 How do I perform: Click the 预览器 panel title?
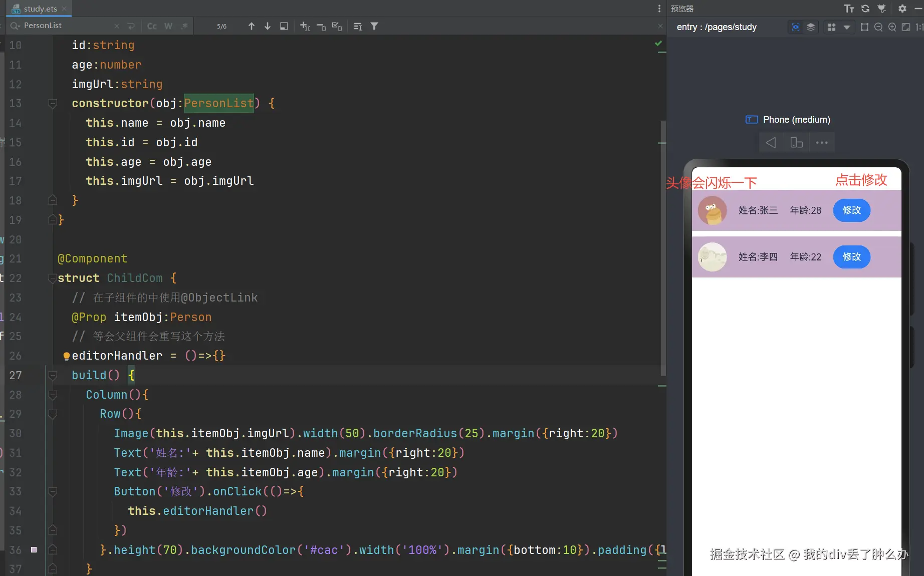(682, 9)
